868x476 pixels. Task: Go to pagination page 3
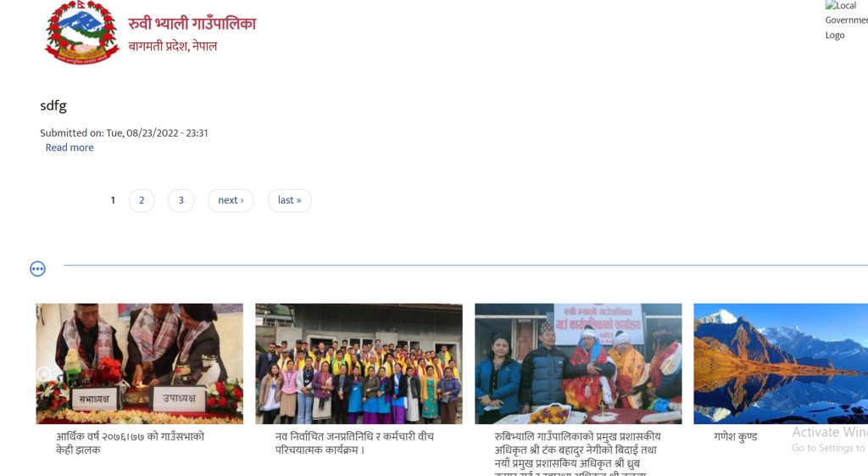click(181, 200)
